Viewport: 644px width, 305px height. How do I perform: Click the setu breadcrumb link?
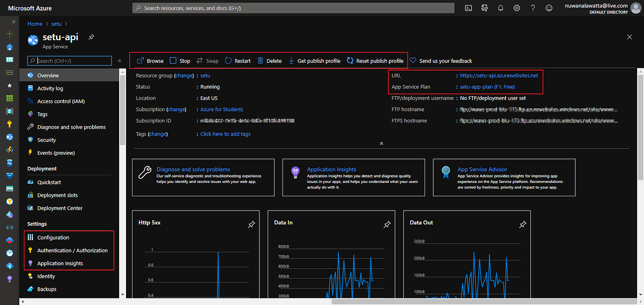(x=56, y=23)
